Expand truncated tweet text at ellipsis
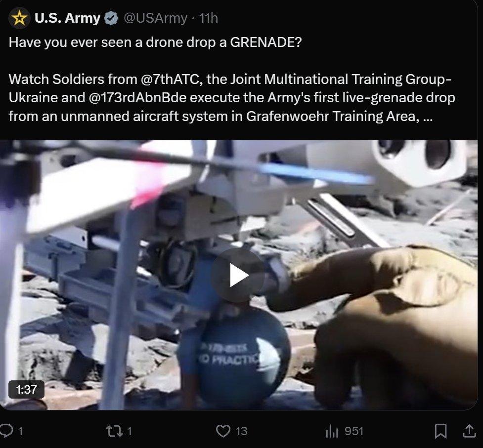Screen dimensions: 483x448 [428, 116]
